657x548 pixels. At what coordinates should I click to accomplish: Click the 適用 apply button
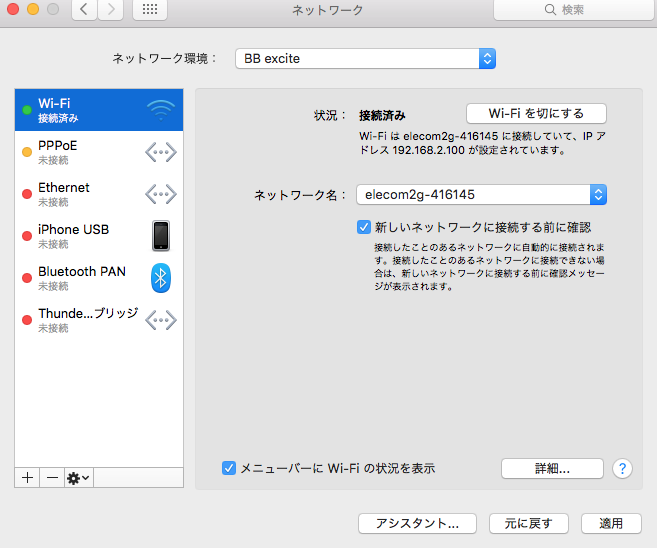point(611,523)
